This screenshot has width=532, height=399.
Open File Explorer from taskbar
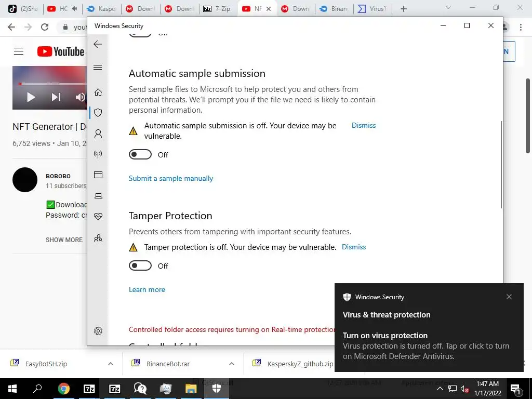191,389
